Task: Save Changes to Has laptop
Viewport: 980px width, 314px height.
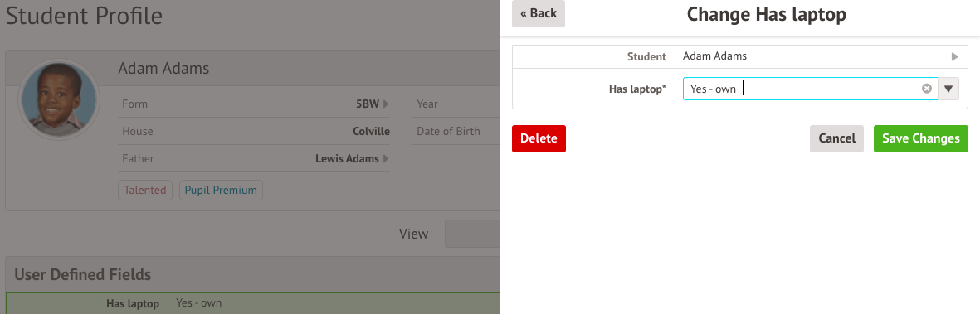Action: [x=920, y=138]
